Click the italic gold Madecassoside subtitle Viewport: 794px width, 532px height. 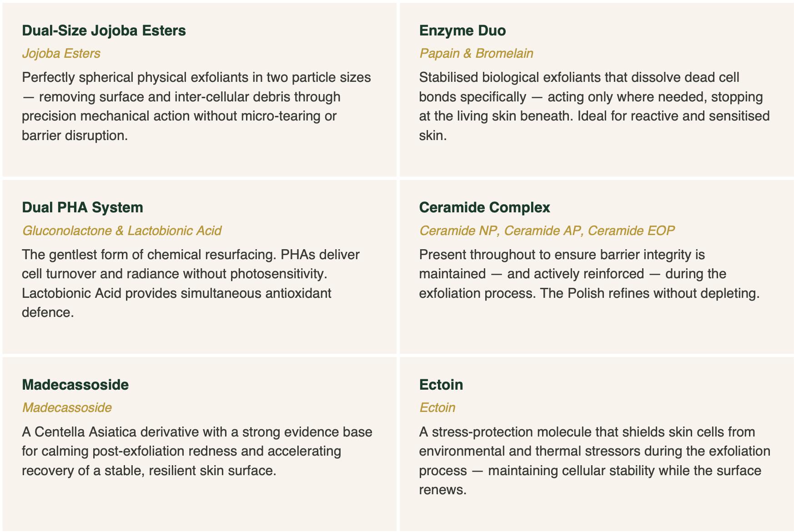tap(66, 407)
